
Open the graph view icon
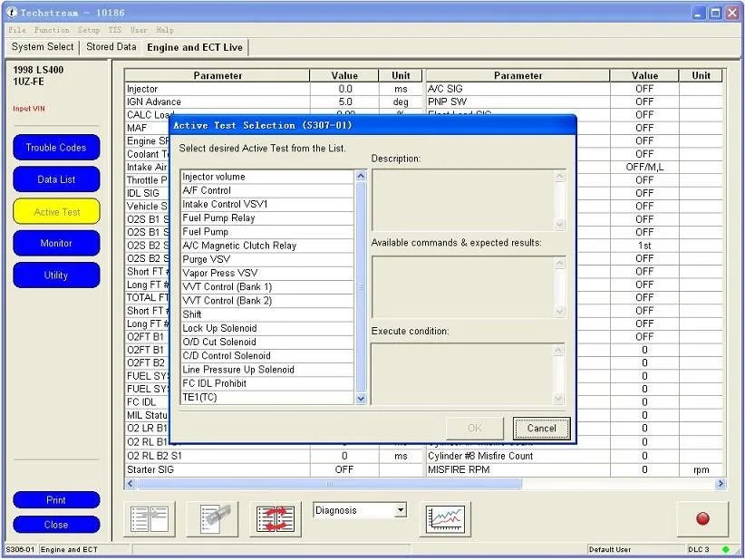pyautogui.click(x=446, y=518)
